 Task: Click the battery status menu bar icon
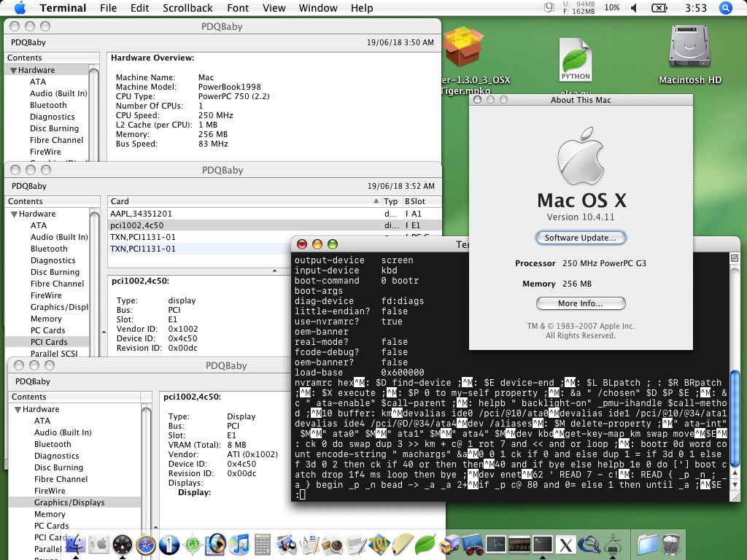tap(659, 8)
